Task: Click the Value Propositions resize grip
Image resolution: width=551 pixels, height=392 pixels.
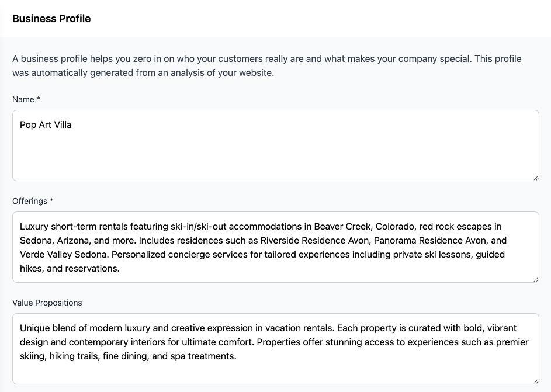Action: 535,380
